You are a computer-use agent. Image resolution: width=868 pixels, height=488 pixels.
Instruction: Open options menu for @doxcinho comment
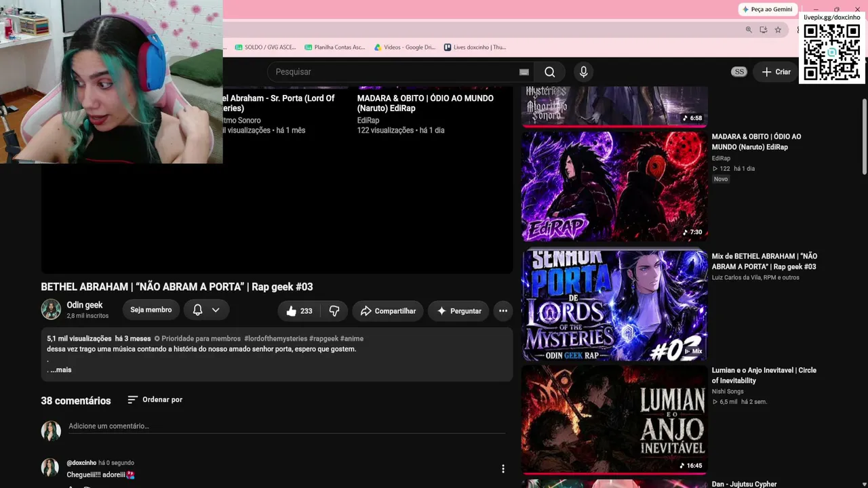(x=502, y=469)
